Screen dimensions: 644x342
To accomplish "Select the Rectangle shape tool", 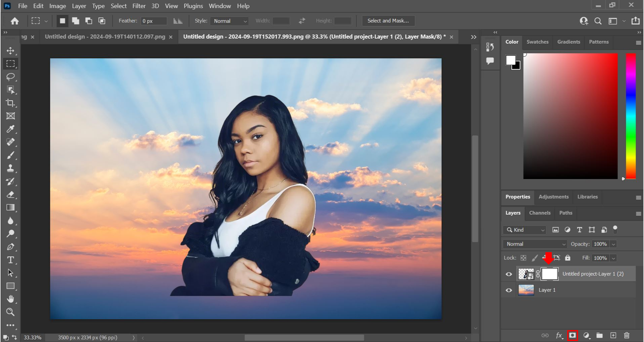I will (x=11, y=286).
